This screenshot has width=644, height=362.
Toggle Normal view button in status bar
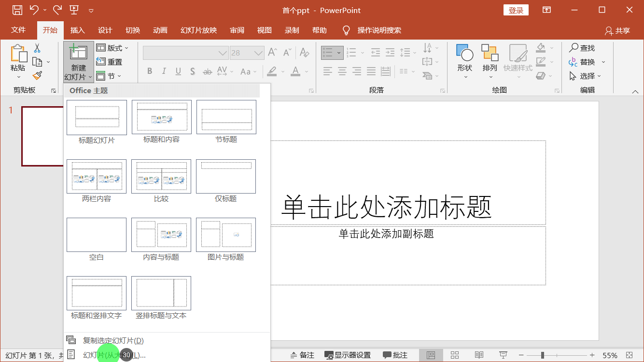431,355
